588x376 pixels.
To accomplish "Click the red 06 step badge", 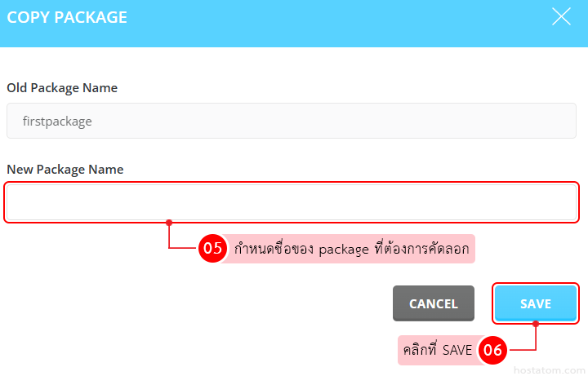I will coord(492,350).
